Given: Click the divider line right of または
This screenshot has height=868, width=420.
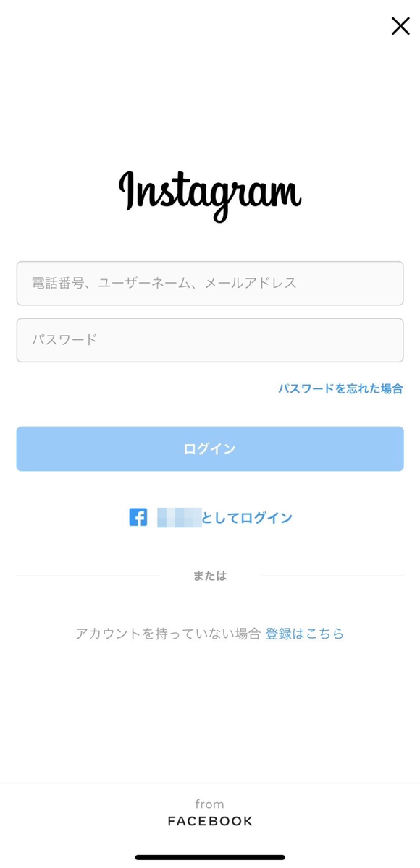Looking at the screenshot, I should pyautogui.click(x=332, y=576).
